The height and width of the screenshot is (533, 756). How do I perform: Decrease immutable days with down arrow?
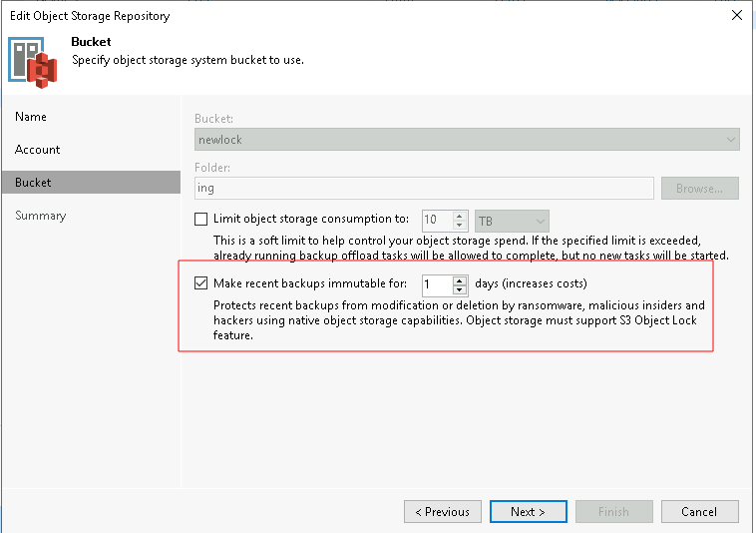click(x=460, y=289)
